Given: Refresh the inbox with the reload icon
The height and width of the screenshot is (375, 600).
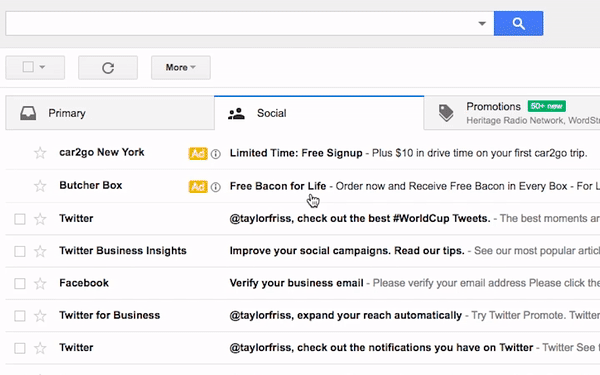Looking at the screenshot, I should point(108,68).
